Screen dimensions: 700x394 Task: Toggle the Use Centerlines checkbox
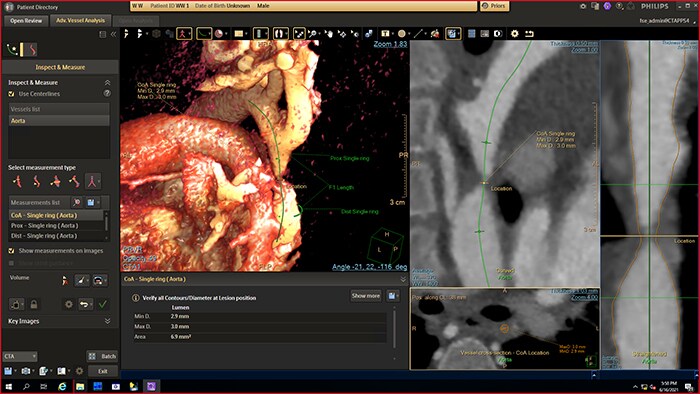tap(11, 94)
